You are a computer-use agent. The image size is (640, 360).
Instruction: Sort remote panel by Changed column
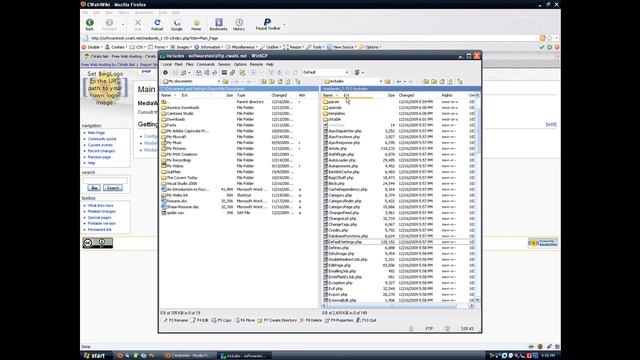point(418,96)
